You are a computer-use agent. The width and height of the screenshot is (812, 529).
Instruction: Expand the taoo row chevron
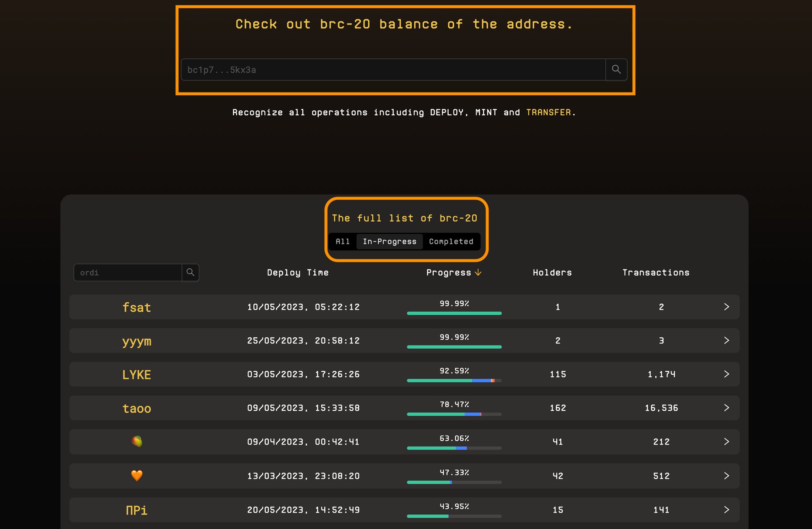[x=726, y=408]
